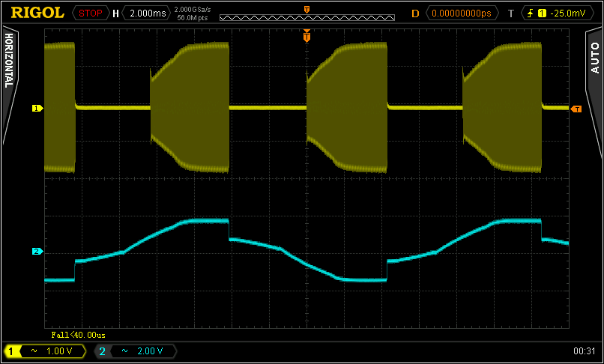Click the orange T marker above memory bar

pyautogui.click(x=306, y=9)
